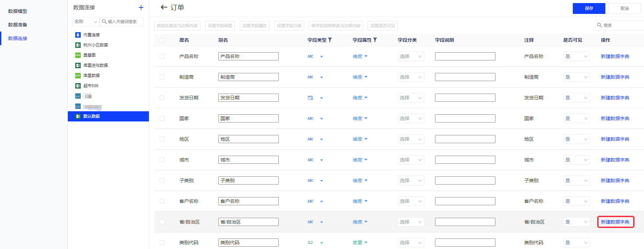Click the 别名 input field for 子类别
The image size is (644, 249).
tap(248, 180)
